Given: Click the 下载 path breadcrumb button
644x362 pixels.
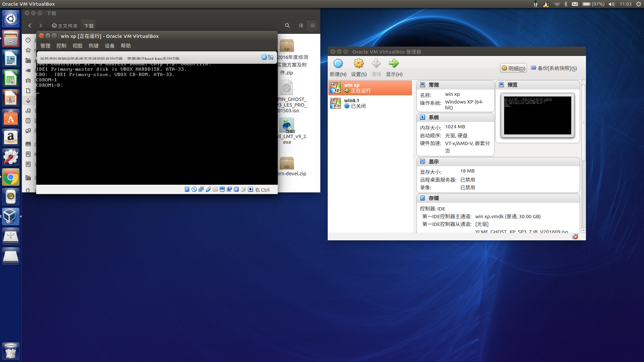Looking at the screenshot, I should point(89,26).
